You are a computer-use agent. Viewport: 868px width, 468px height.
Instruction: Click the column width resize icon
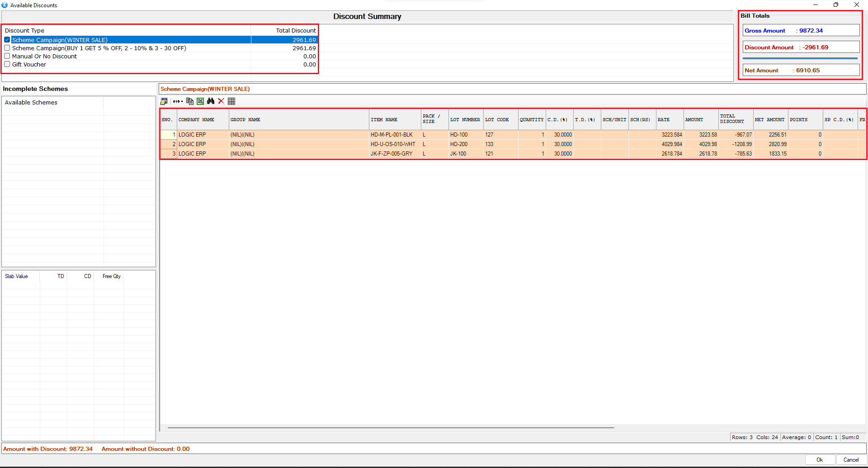tap(176, 101)
